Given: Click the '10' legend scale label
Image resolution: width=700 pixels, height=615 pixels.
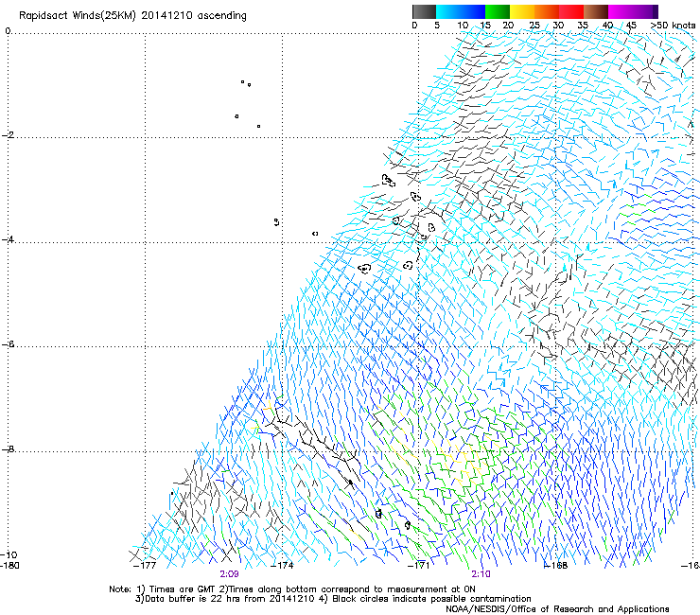Looking at the screenshot, I should click(x=463, y=26).
